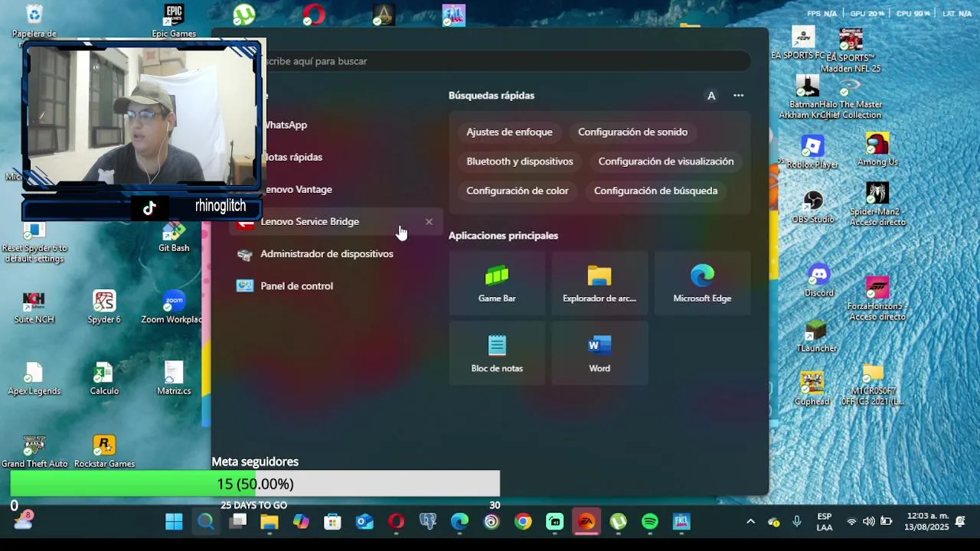Viewport: 980px width, 551px height.
Task: Open Spotify from the taskbar
Action: pyautogui.click(x=650, y=522)
